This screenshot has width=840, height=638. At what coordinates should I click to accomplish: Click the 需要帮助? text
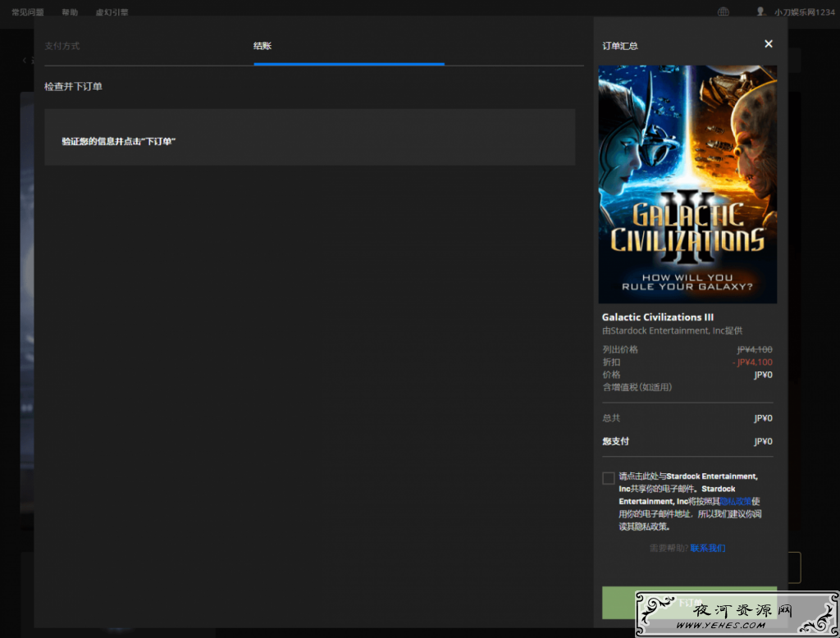point(669,548)
